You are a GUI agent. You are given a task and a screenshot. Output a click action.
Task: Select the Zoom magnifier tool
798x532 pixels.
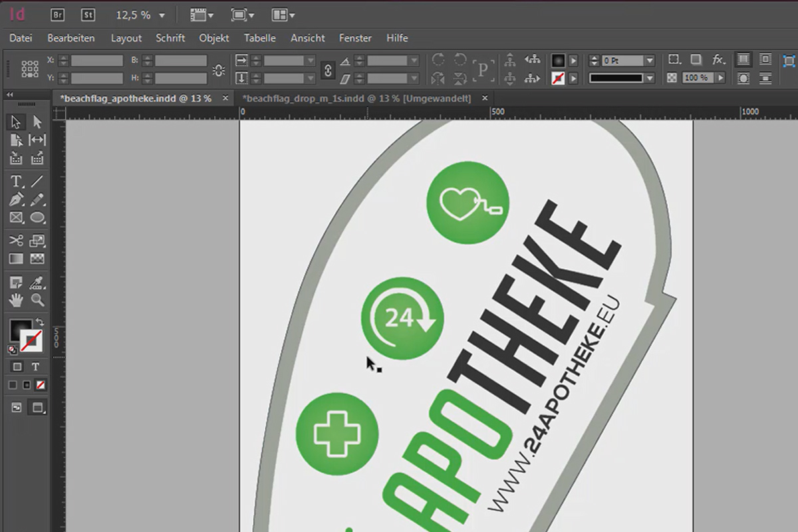tap(37, 300)
